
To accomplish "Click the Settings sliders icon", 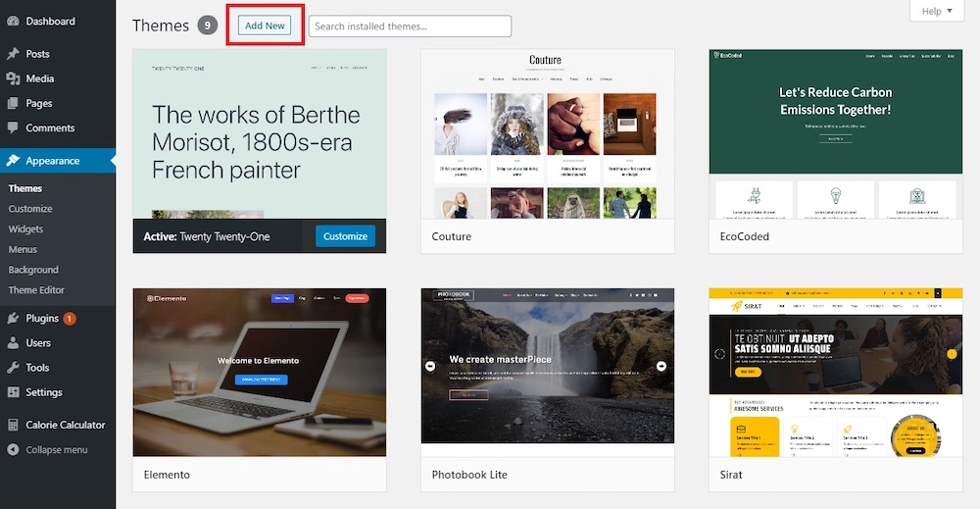I will click(13, 392).
